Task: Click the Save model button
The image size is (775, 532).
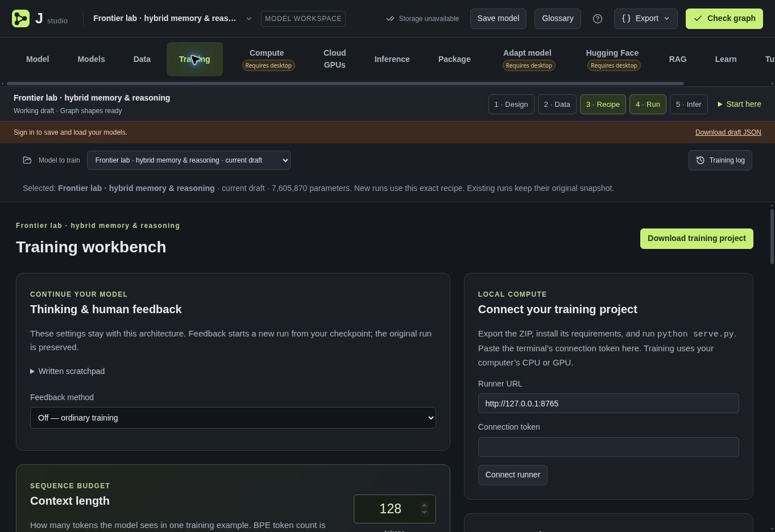Action: pyautogui.click(x=498, y=19)
